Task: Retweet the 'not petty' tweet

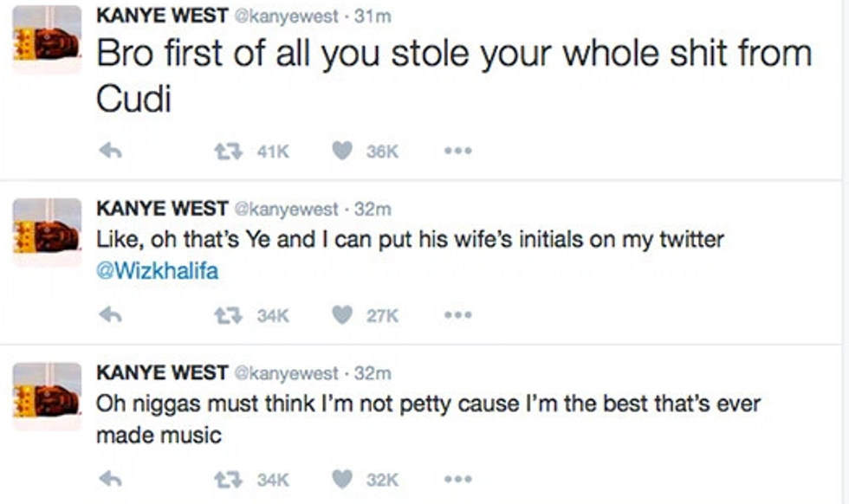Action: [x=227, y=479]
